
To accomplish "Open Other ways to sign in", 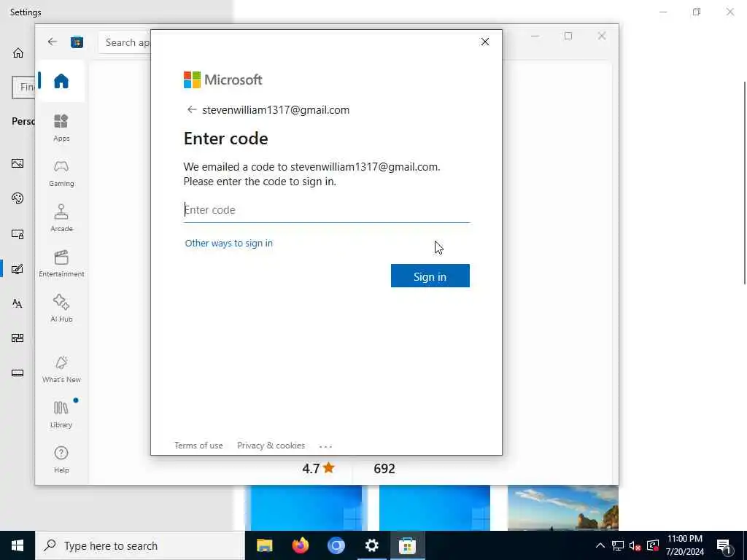I will click(228, 244).
